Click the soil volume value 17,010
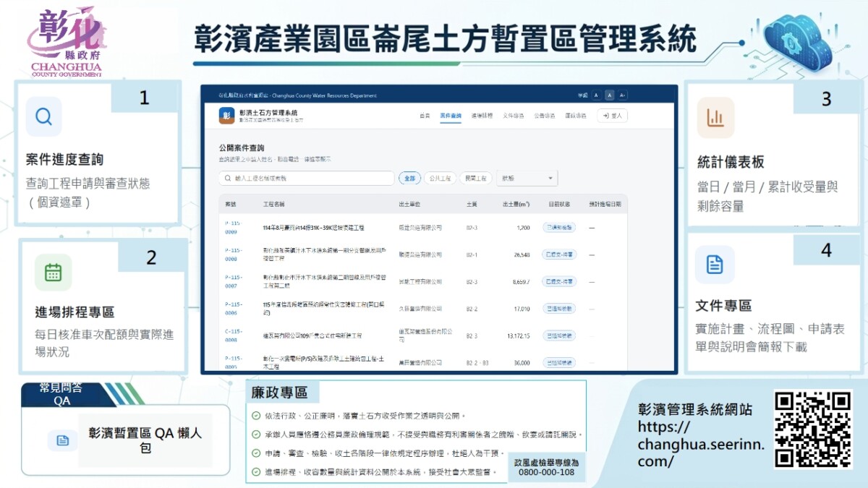This screenshot has width=868, height=488. (522, 308)
